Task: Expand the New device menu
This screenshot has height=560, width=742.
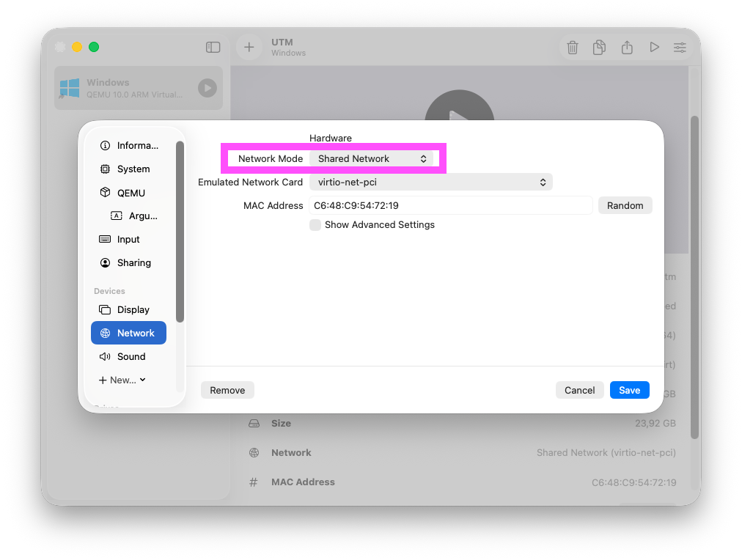Action: click(122, 380)
